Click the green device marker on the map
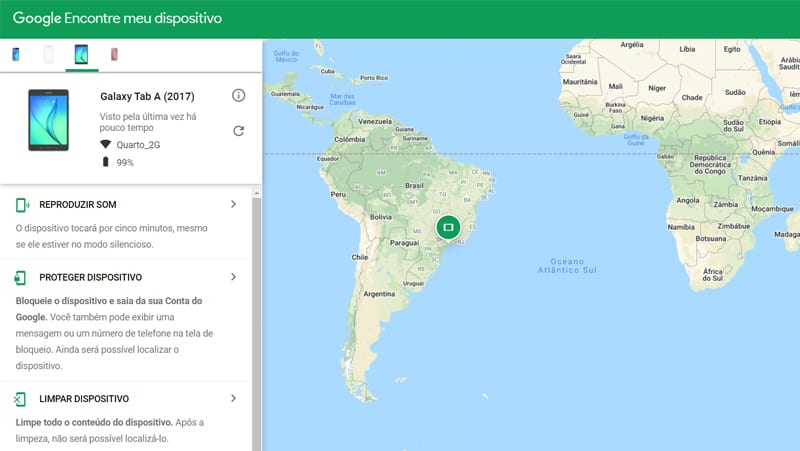 pos(448,227)
